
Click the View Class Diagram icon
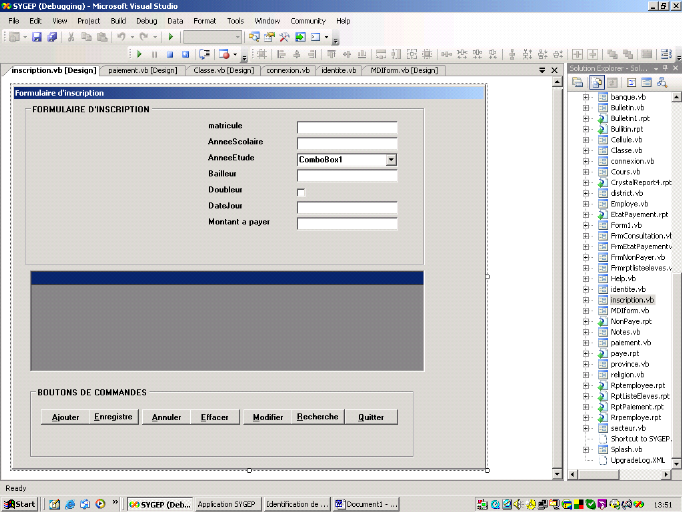point(660,82)
